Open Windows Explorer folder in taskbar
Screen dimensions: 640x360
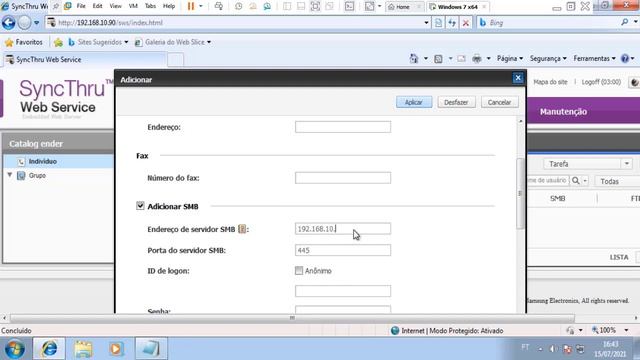[x=83, y=349]
